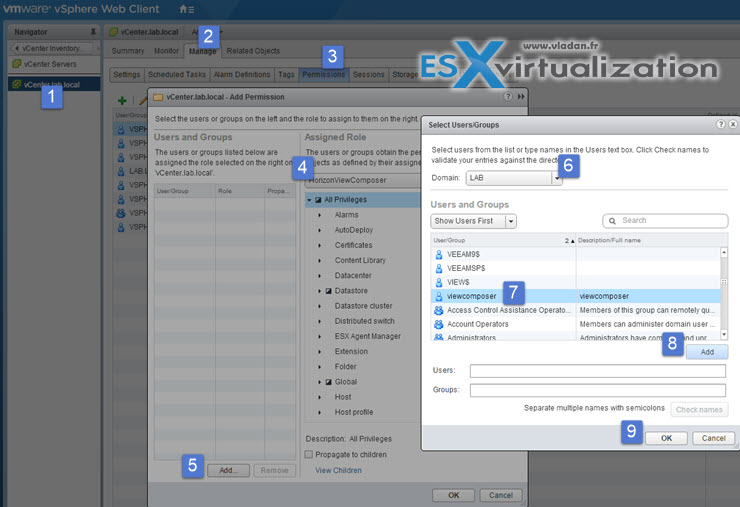740x507 pixels.
Task: Expand Folder privilege node
Action: (320, 367)
